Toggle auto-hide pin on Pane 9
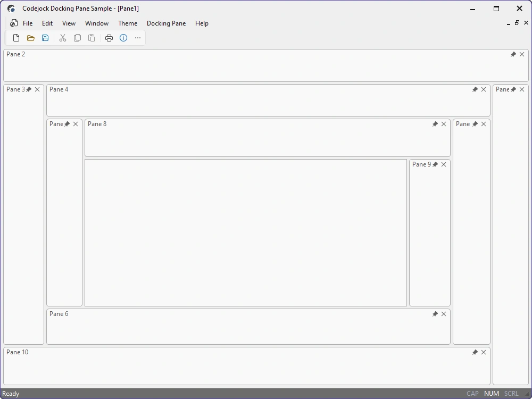This screenshot has width=532, height=399. tap(435, 164)
